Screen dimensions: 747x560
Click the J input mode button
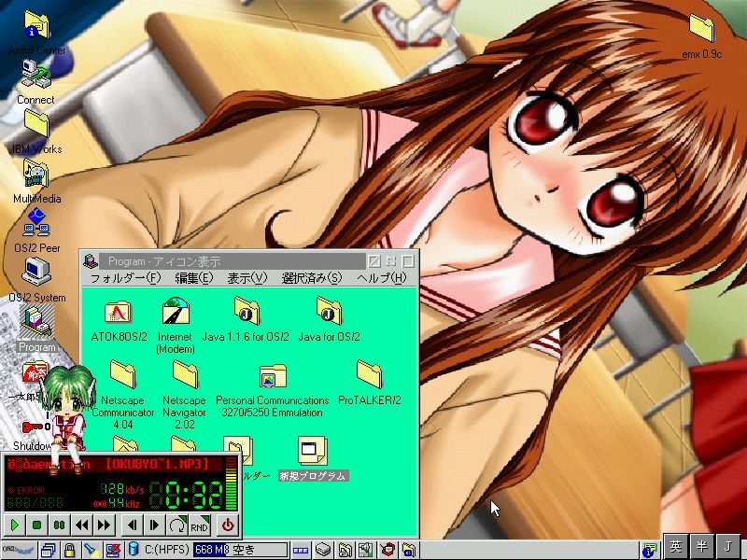tap(728, 546)
